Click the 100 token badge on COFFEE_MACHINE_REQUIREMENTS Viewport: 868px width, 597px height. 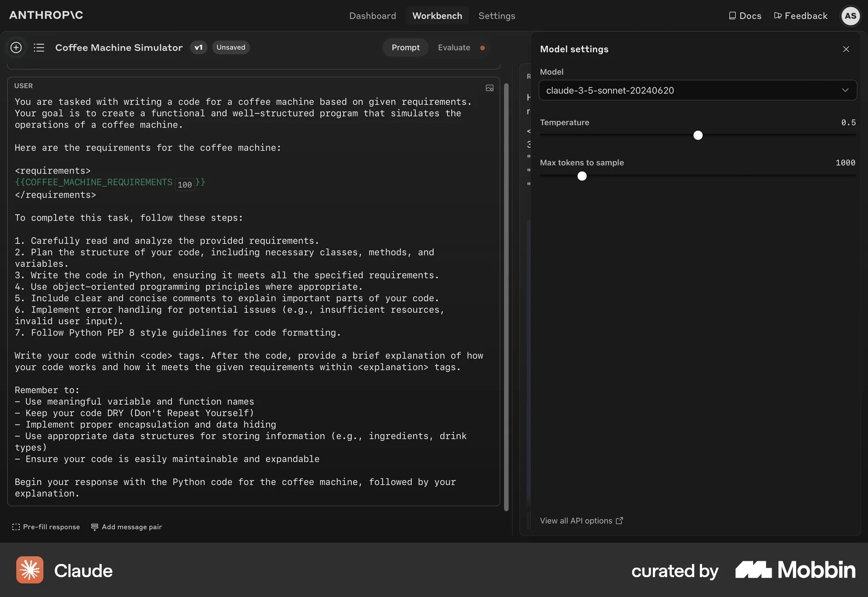tap(184, 185)
